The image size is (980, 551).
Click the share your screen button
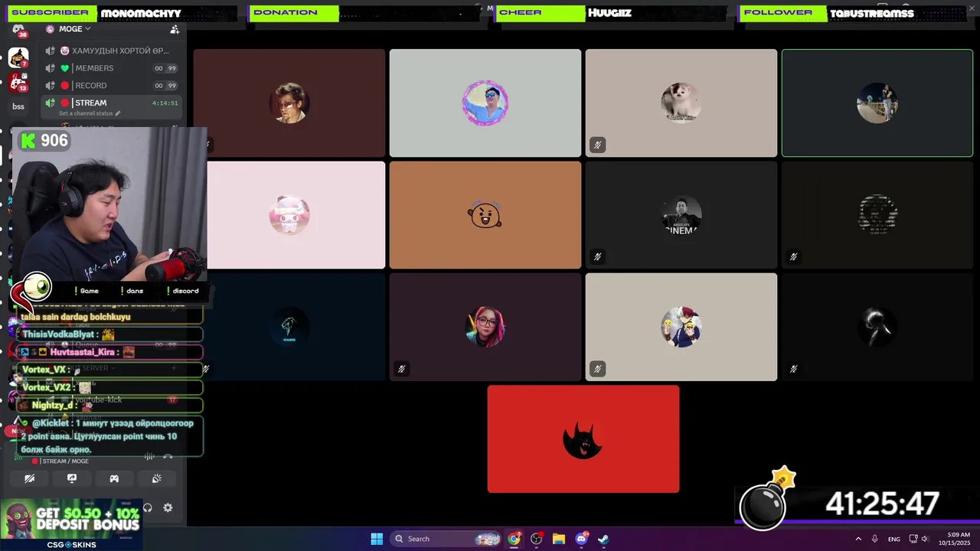(x=72, y=478)
